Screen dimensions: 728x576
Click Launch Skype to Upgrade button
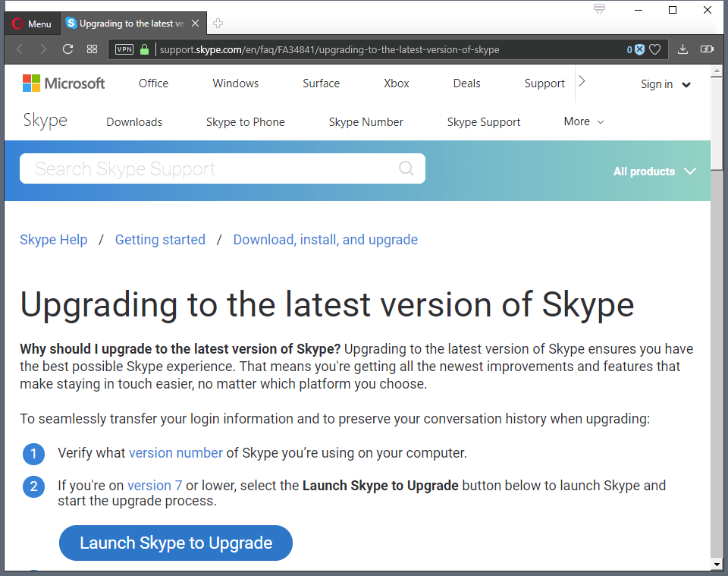[176, 543]
